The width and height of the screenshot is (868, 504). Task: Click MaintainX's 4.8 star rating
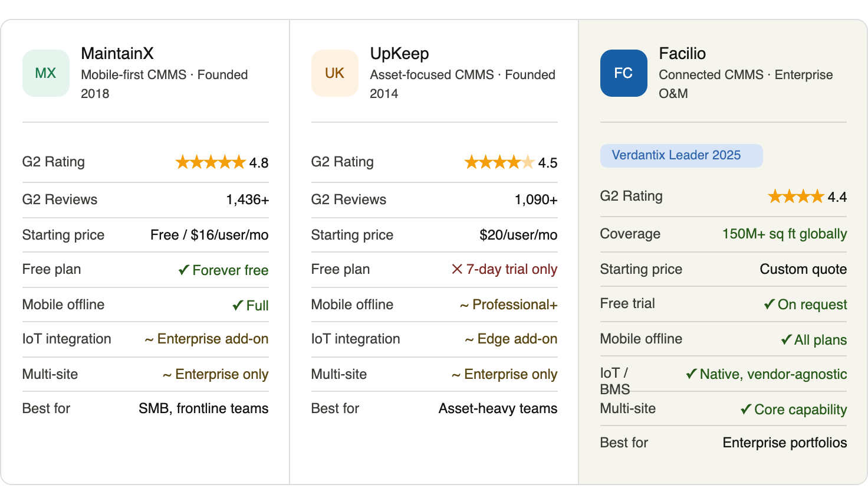(x=222, y=162)
